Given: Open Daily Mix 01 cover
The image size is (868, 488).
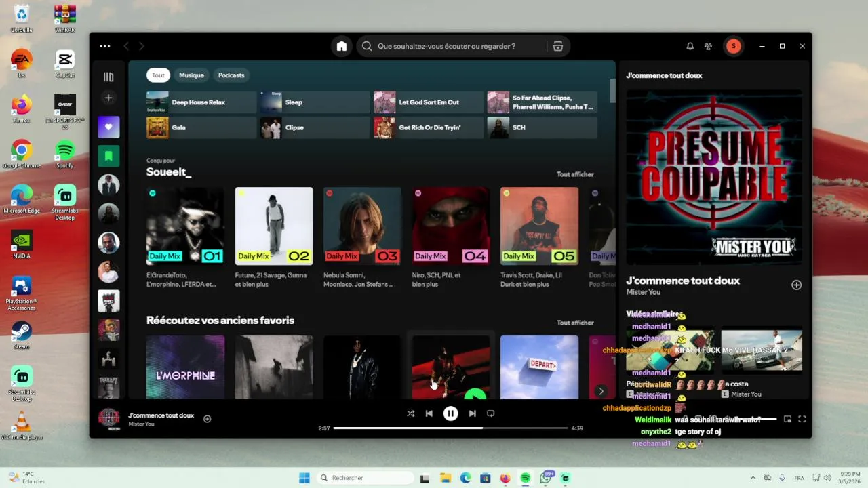Looking at the screenshot, I should [185, 226].
